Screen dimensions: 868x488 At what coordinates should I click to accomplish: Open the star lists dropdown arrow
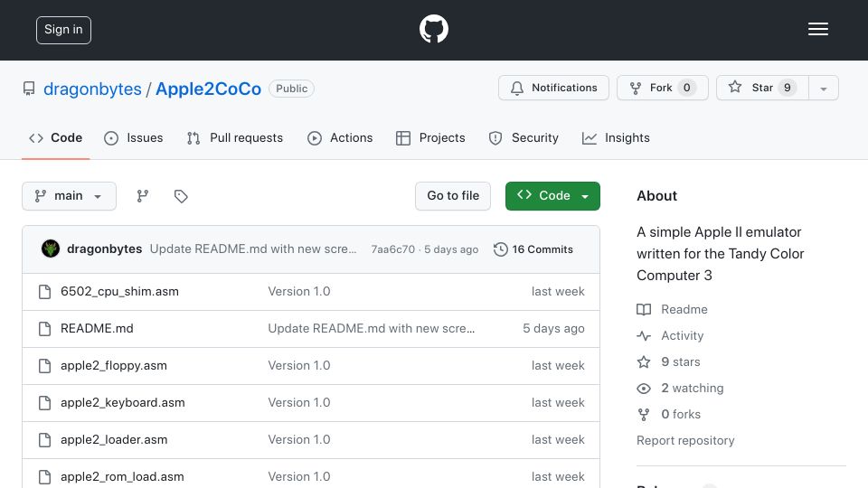(824, 88)
